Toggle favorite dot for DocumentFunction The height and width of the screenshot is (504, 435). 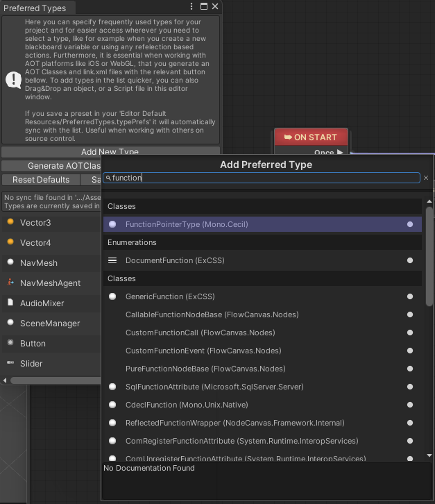pos(410,260)
